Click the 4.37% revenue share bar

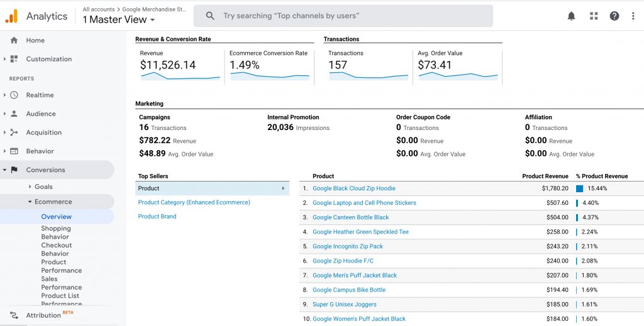point(577,217)
